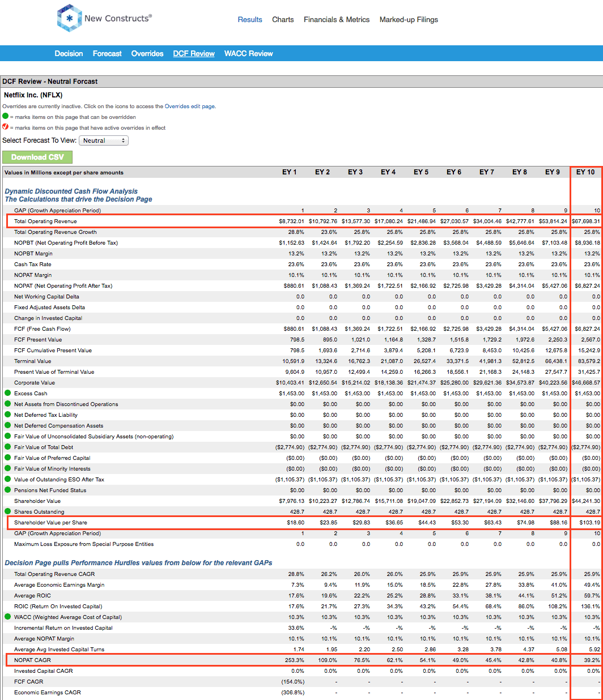Click the $1,152.63 NOPBT value

click(291, 242)
